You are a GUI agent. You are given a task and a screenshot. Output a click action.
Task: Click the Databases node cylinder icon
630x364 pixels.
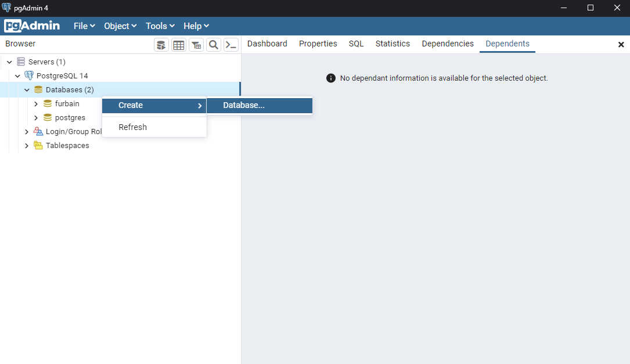coord(38,89)
